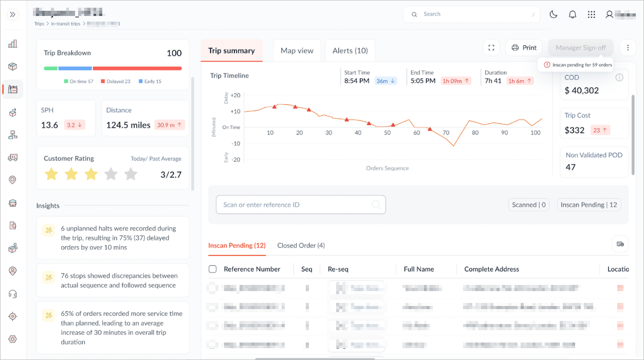Sort by Reference Number column header

point(252,269)
